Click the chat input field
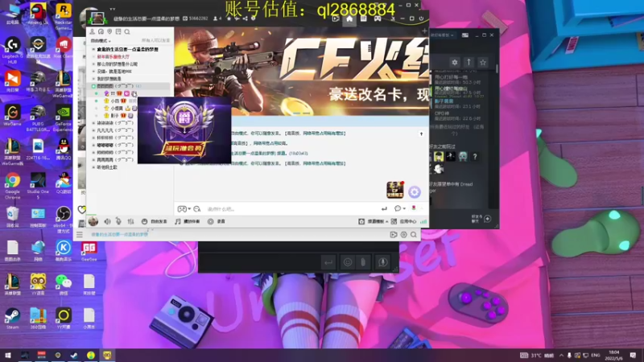Image resolution: width=644 pixels, height=362 pixels. [291, 209]
